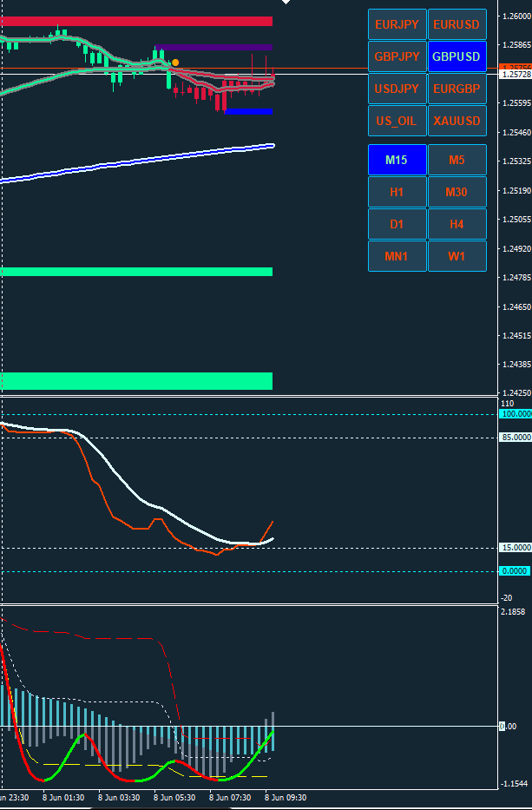This screenshot has width=532, height=810.
Task: Click the 15.0000 oscillator level label
Action: point(516,548)
